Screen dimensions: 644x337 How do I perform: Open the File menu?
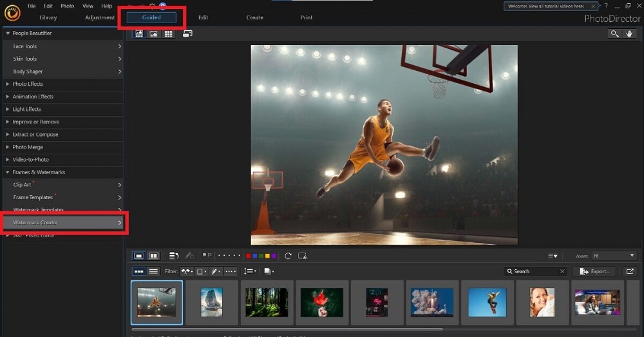pyautogui.click(x=32, y=6)
